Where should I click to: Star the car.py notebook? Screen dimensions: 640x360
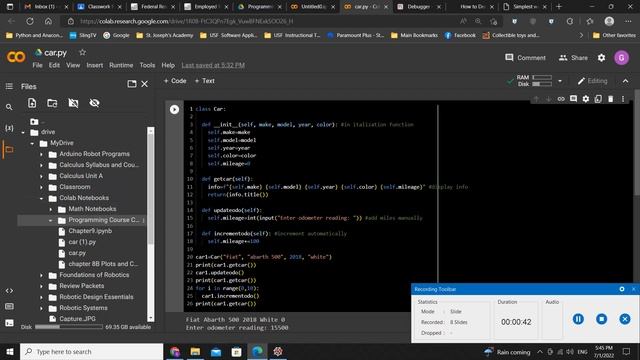pos(82,52)
